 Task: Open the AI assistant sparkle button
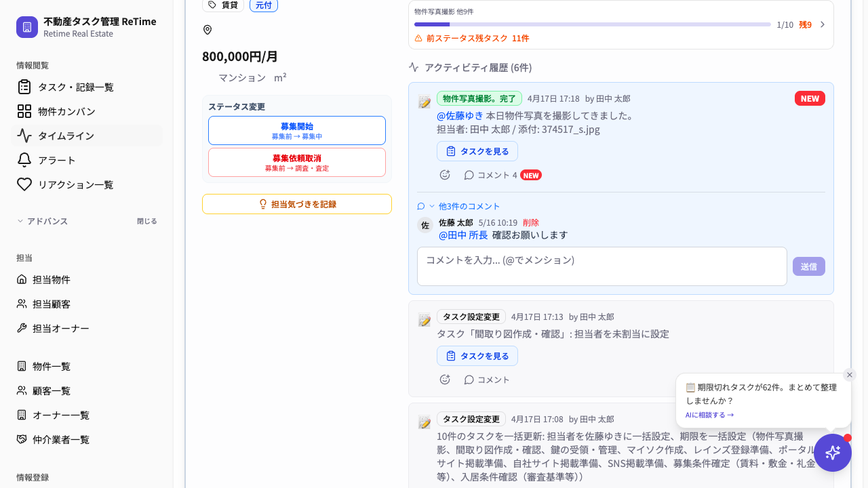tap(833, 453)
